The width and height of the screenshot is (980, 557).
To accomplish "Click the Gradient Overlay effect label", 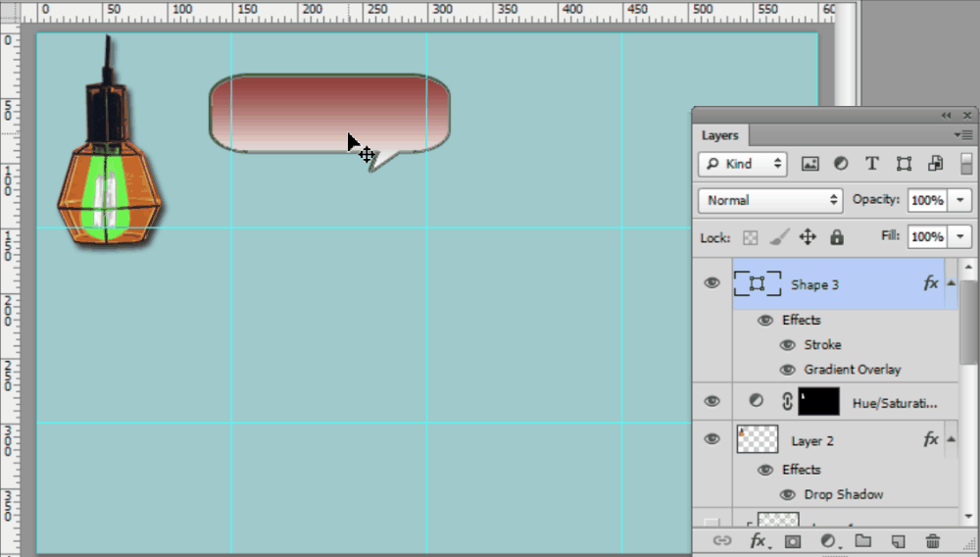I will tap(853, 370).
